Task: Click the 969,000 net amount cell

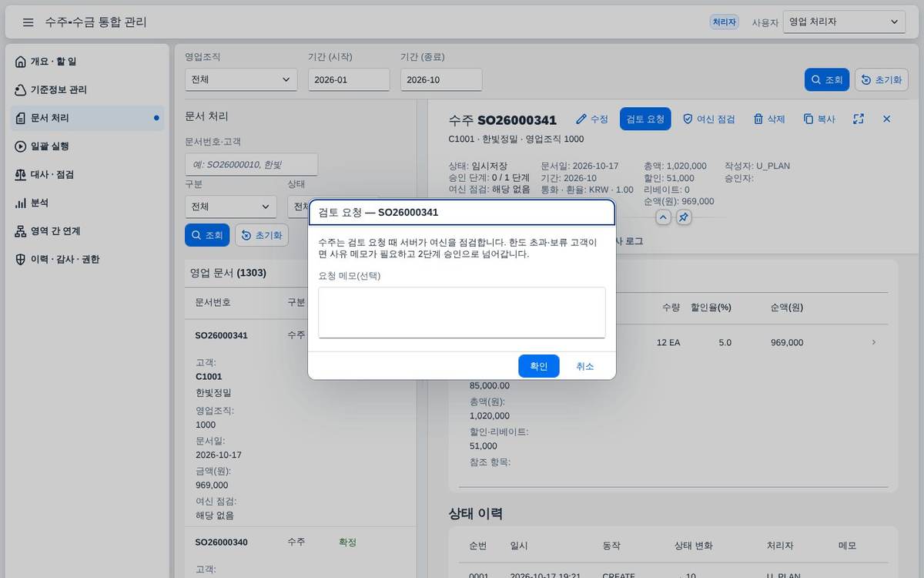Action: (x=787, y=343)
